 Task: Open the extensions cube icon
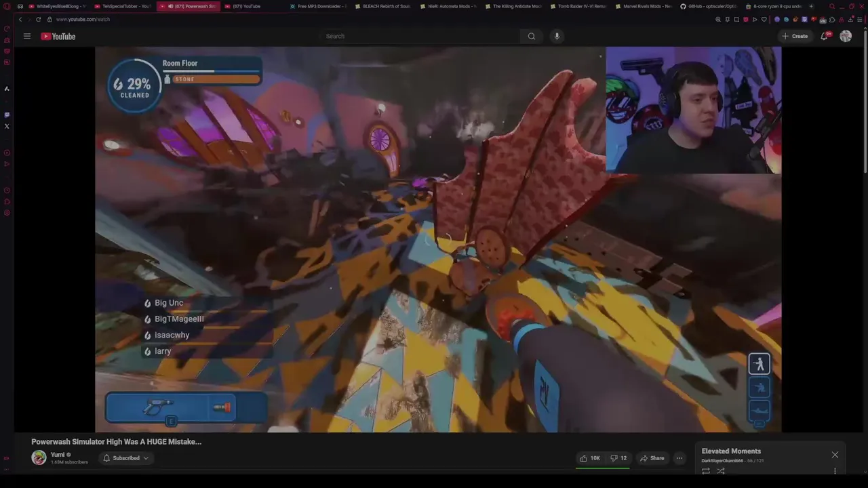[831, 19]
